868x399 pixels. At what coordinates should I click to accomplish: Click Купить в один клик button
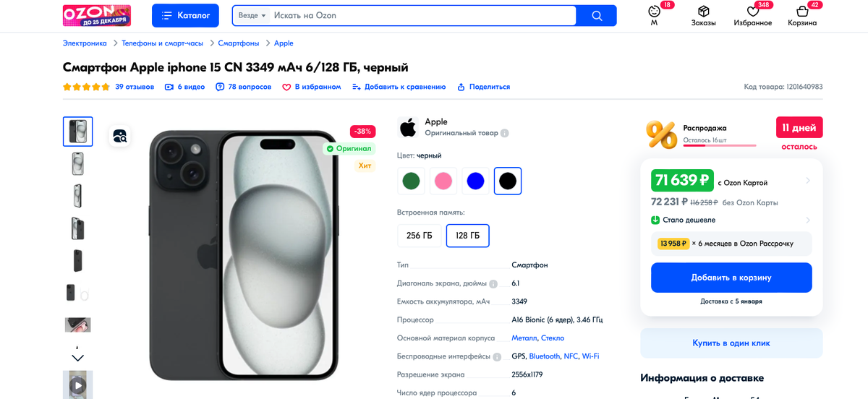coord(731,343)
